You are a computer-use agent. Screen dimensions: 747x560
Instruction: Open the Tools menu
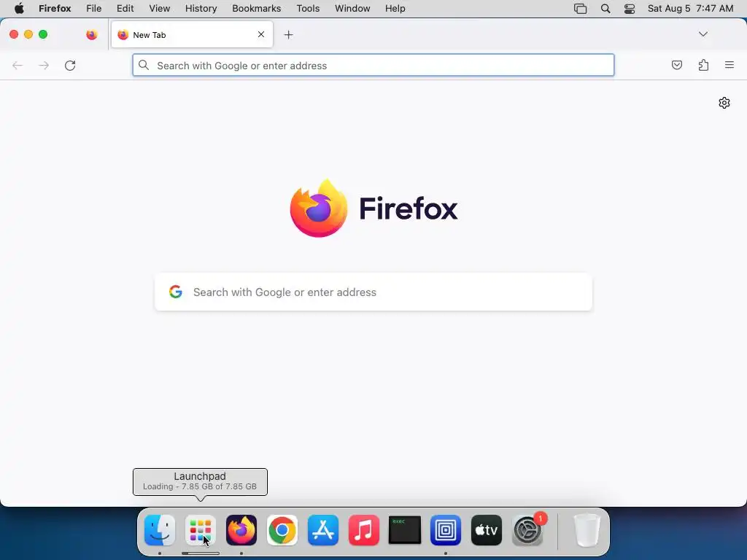click(309, 9)
